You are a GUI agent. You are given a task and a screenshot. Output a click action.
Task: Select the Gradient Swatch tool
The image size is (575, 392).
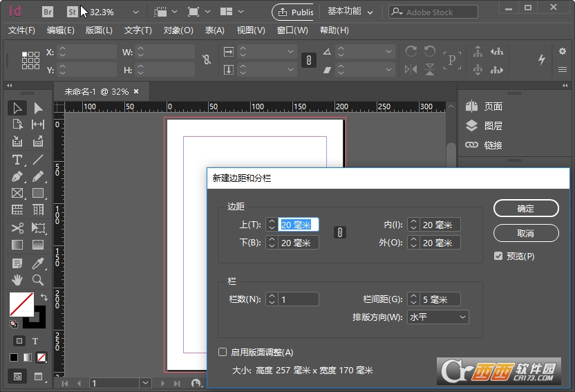(17, 245)
